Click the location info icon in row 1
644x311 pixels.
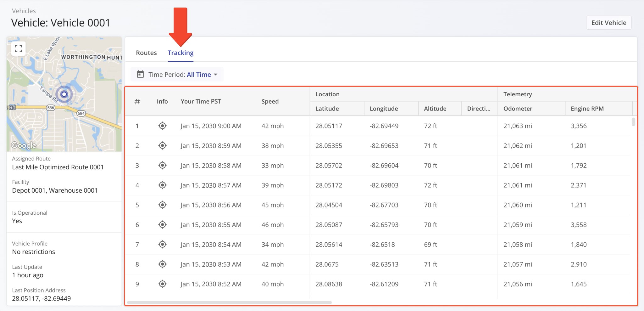point(162,126)
